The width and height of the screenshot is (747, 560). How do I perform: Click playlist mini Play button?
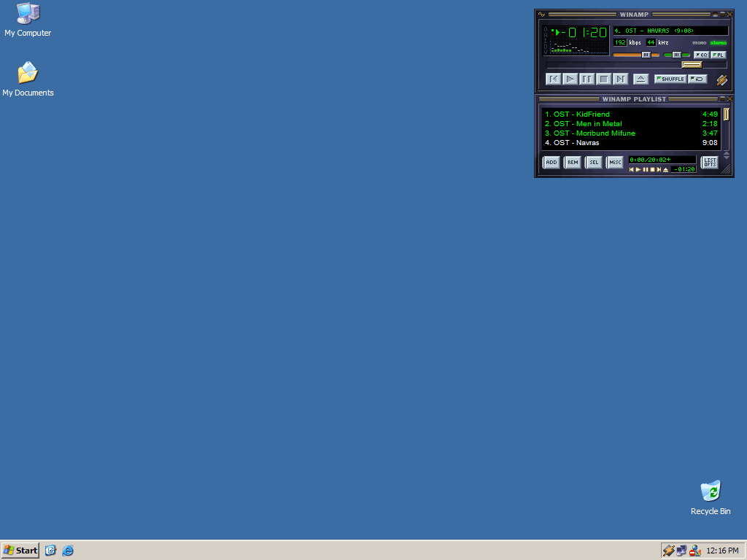click(x=638, y=169)
